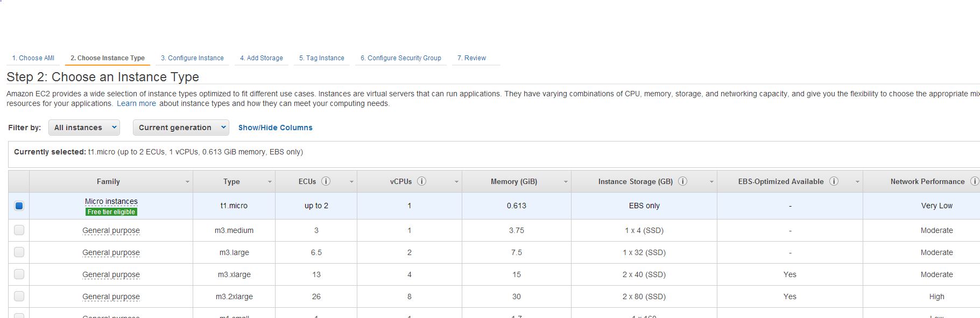Show the EBS-Optimized Available info icon

(x=834, y=181)
